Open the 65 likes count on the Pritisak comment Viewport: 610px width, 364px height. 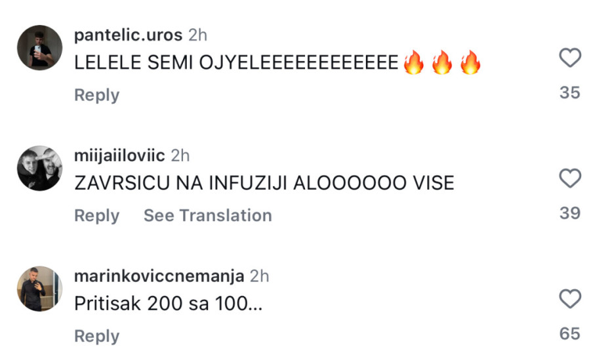pos(570,333)
